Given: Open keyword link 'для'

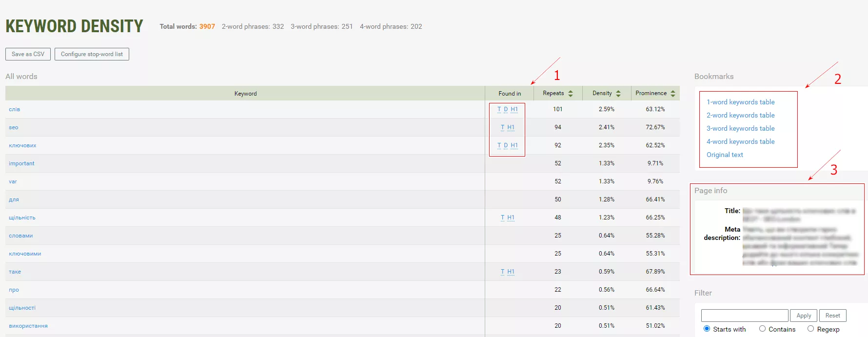Looking at the screenshot, I should click(14, 199).
